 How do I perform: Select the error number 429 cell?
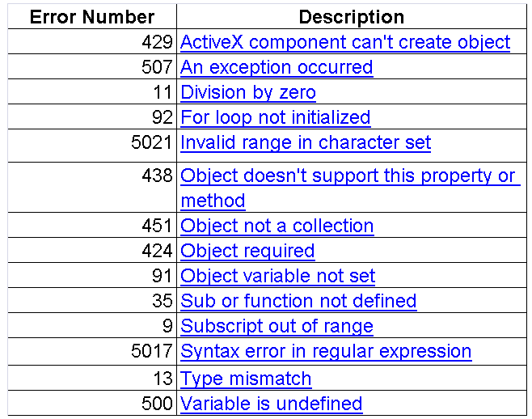coord(92,42)
